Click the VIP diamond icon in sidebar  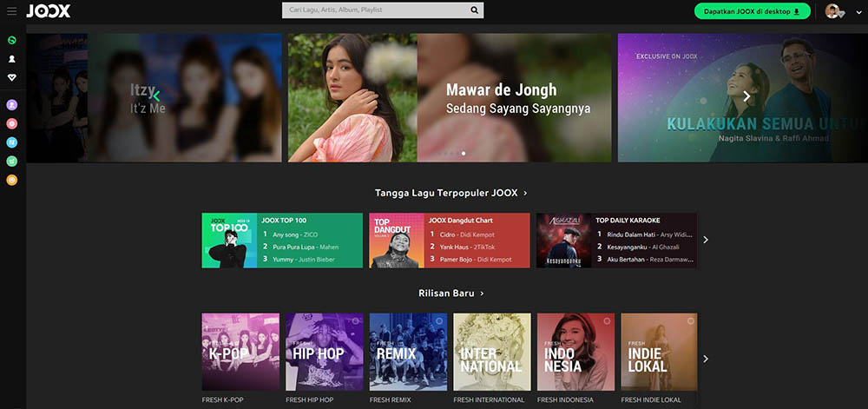tap(12, 77)
